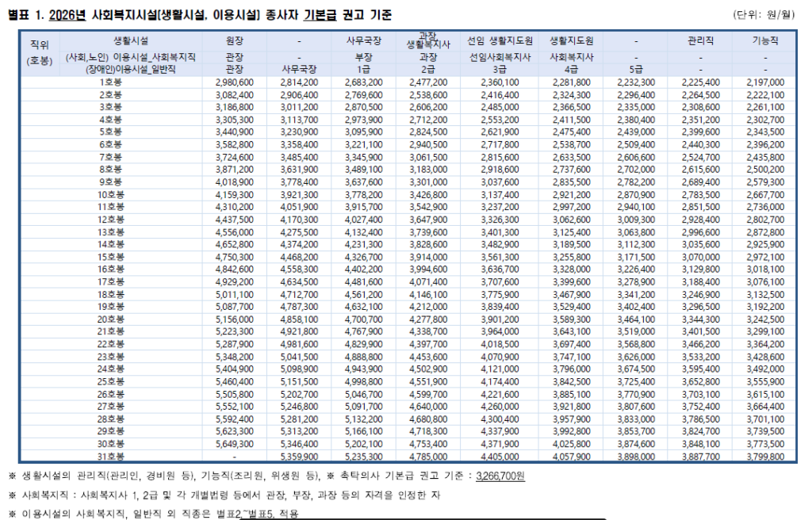
Task: Select the '5급' header cell
Action: [636, 69]
